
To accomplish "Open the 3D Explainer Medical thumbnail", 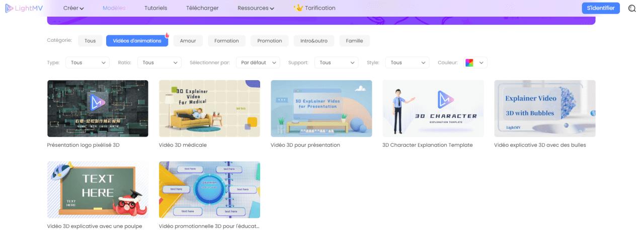I will [209, 108].
